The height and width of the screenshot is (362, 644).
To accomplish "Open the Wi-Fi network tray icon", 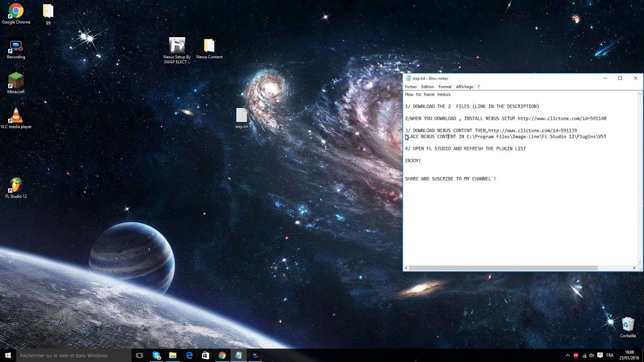I will (584, 355).
